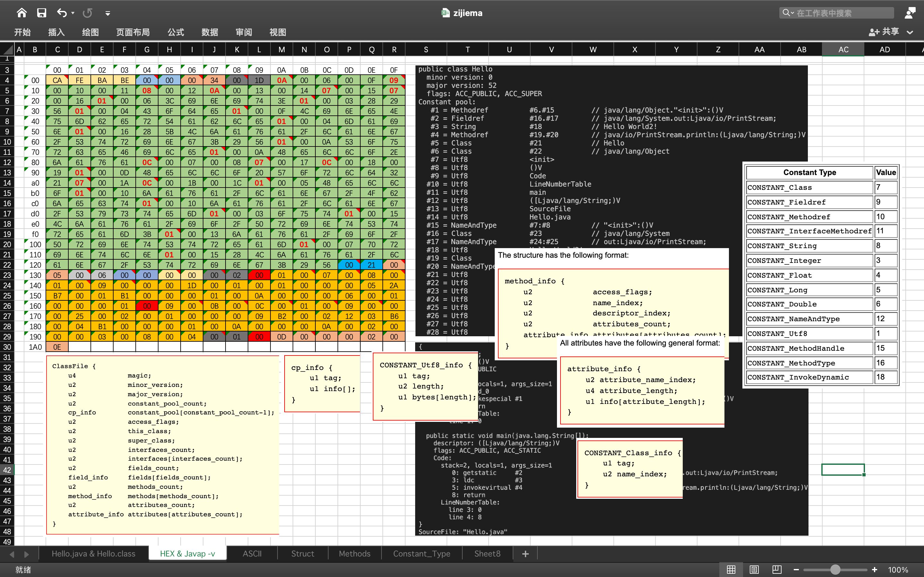Click the user account icon top right
Screen dimensions: 924x577
[911, 12]
